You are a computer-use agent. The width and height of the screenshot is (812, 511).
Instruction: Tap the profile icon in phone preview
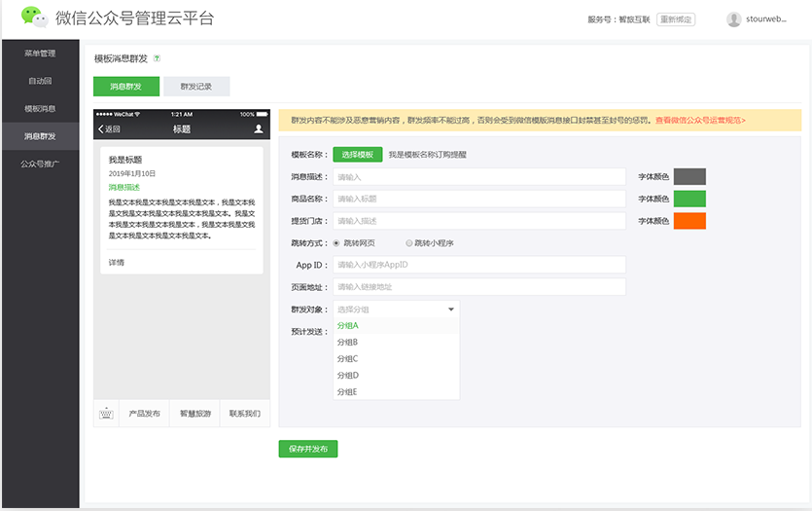click(258, 128)
